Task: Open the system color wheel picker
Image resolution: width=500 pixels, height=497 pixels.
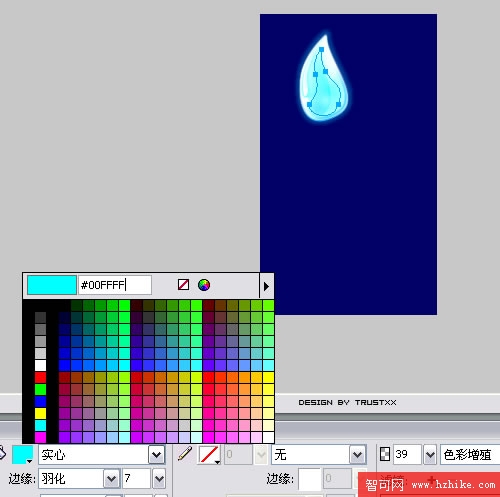Action: click(x=204, y=285)
